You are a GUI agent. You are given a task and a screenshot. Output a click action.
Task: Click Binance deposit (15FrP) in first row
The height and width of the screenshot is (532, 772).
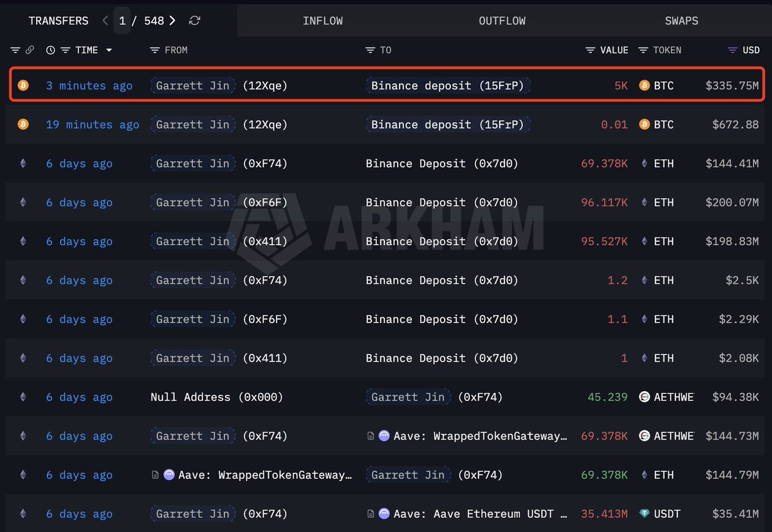448,86
